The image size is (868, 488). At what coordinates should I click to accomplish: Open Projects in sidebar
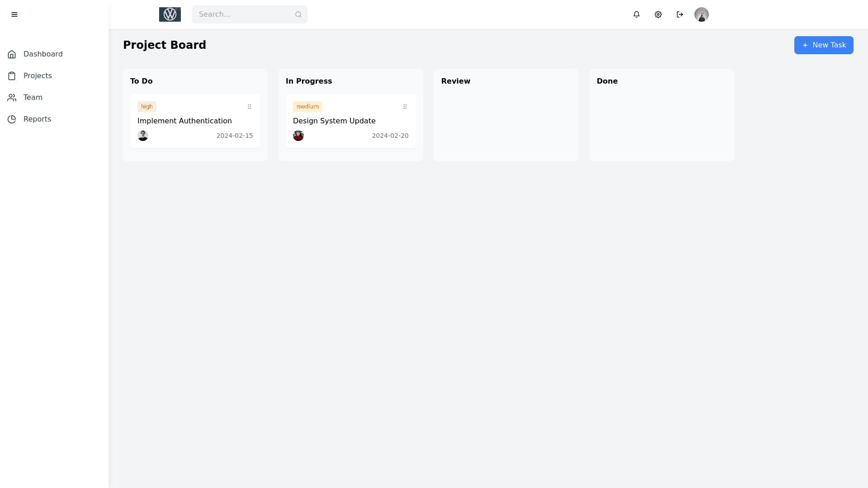coord(38,76)
